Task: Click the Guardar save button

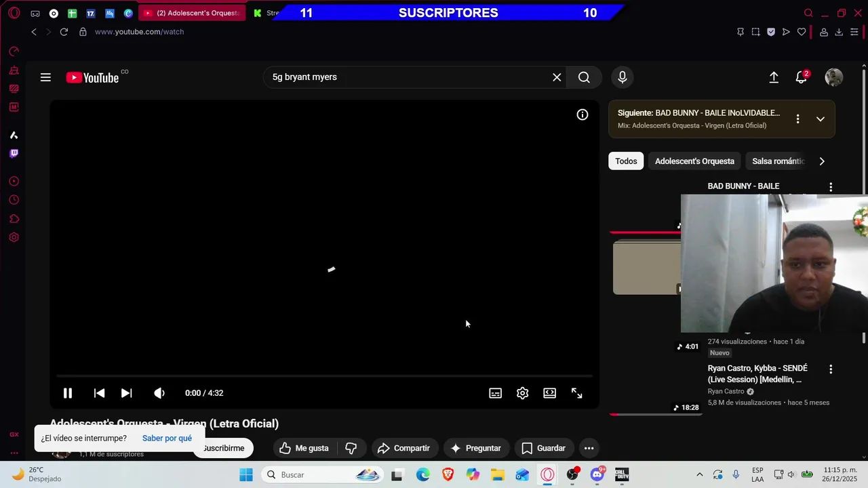Action: coord(542,448)
